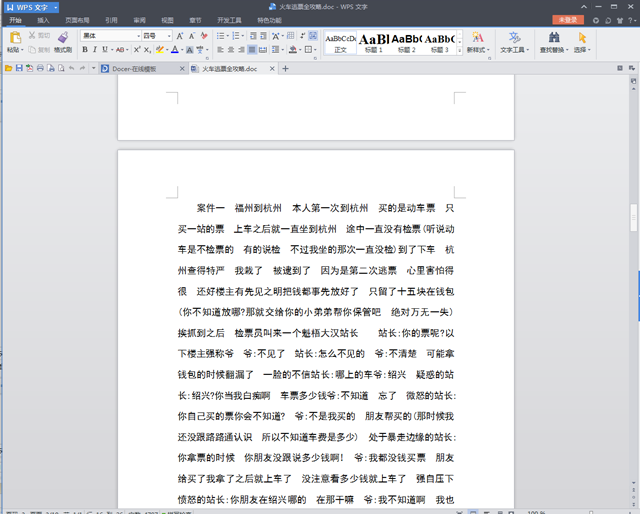Open the 引用 ribbon tab
The width and height of the screenshot is (640, 514).
click(x=111, y=20)
